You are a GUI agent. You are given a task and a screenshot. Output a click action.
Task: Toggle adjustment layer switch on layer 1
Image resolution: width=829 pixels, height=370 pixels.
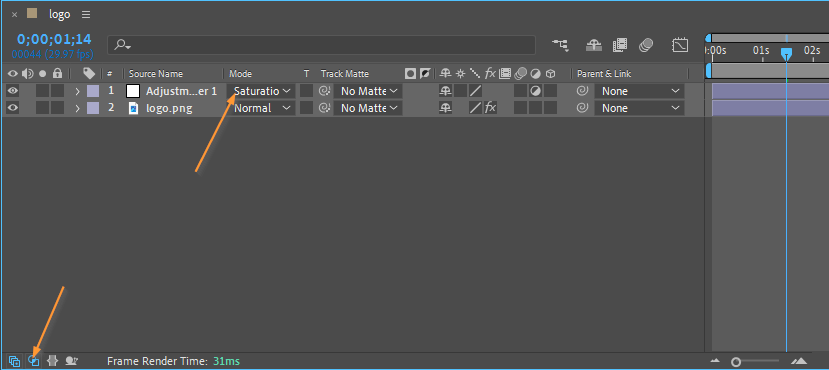(x=536, y=91)
